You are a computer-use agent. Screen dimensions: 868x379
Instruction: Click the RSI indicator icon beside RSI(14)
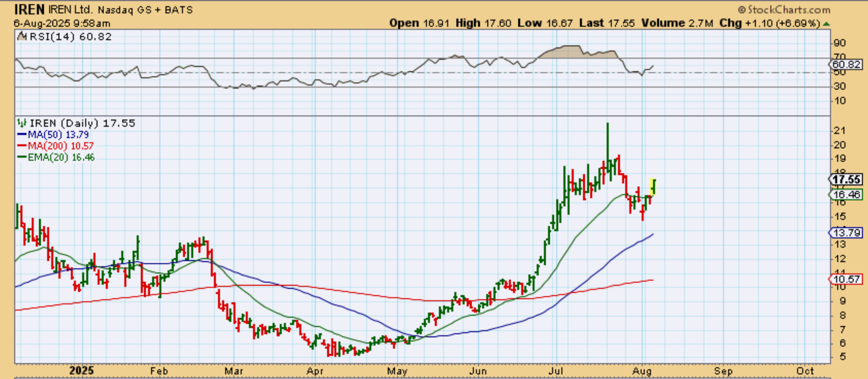22,37
